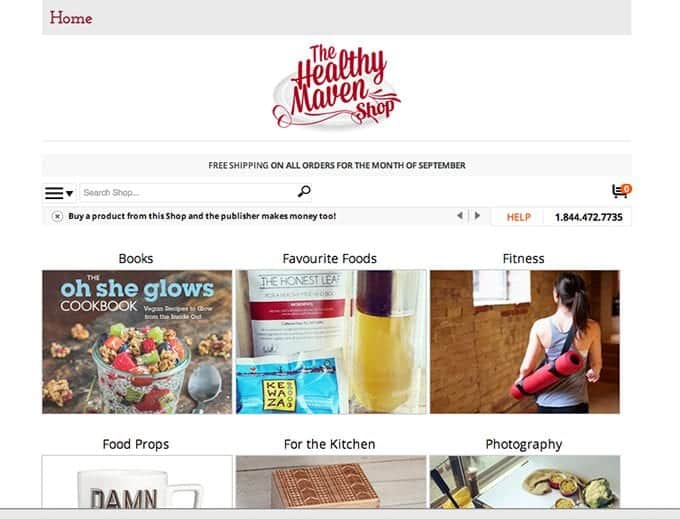Open the For the Kitchen category
680x519 pixels.
click(x=330, y=444)
